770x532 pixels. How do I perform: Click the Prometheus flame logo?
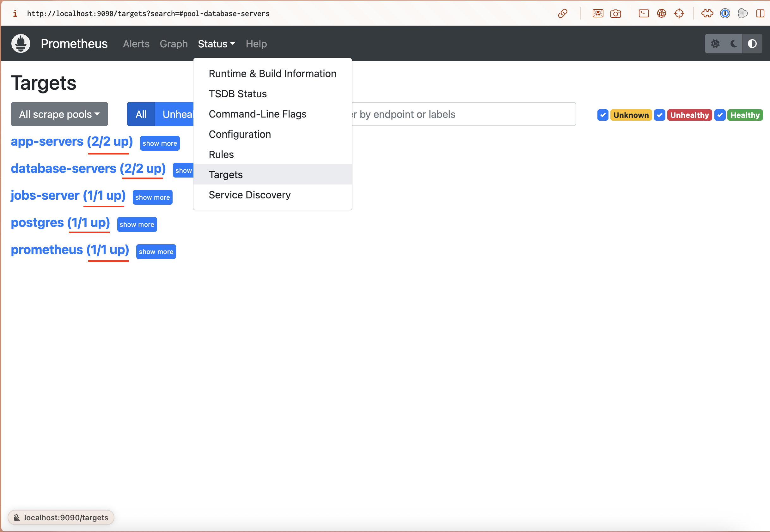[21, 44]
